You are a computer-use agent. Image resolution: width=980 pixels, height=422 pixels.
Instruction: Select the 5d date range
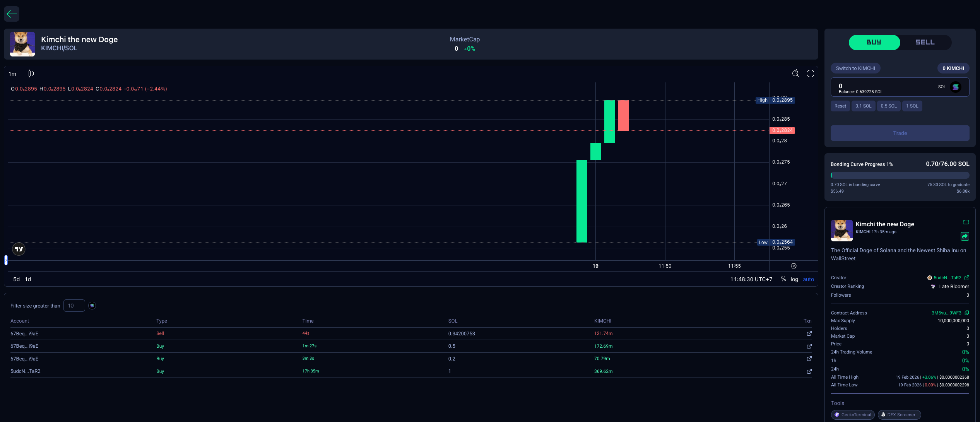16,279
